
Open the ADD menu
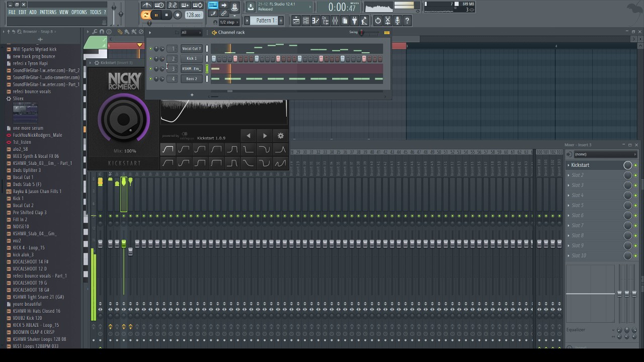[33, 12]
